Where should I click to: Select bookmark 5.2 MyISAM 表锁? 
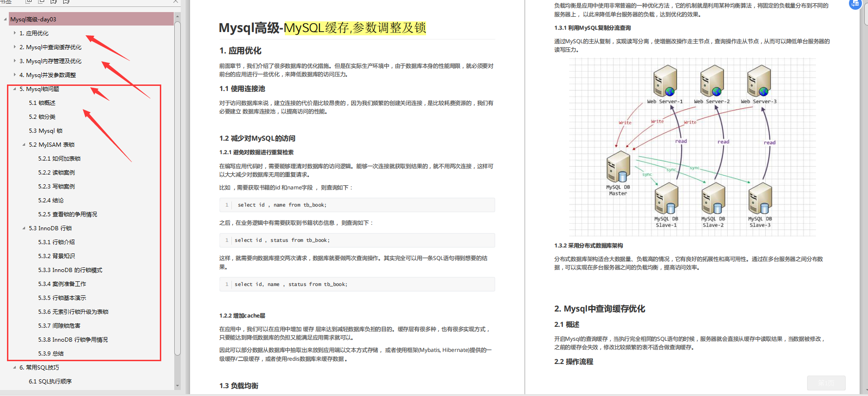(x=52, y=144)
